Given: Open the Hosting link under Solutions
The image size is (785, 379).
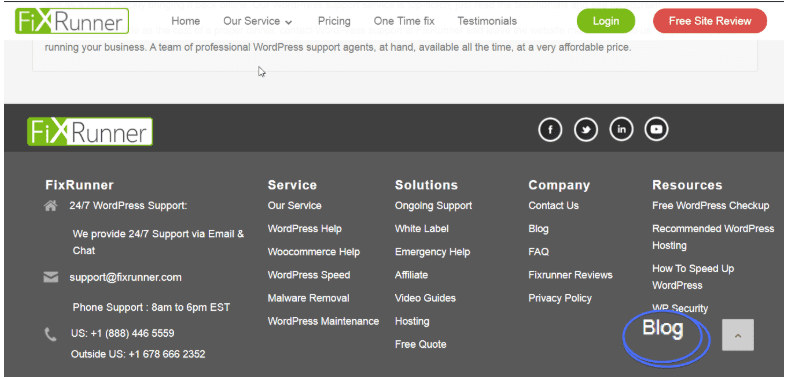Looking at the screenshot, I should (x=412, y=321).
